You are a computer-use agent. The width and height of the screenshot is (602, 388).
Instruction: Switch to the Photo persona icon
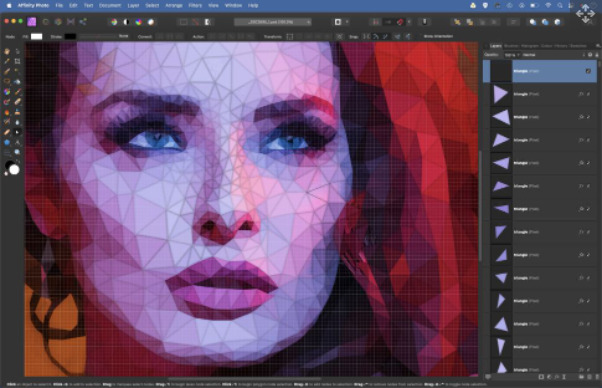[x=31, y=22]
